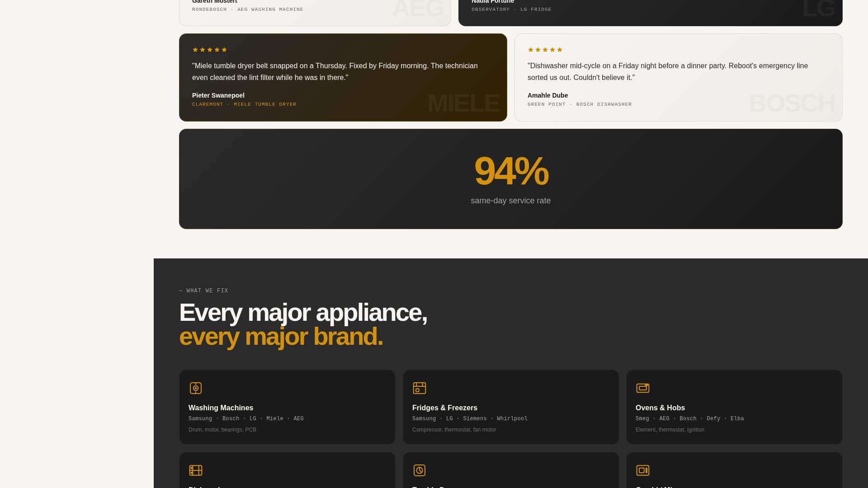This screenshot has height=488, width=868.
Task: Click OBSERVATORY · LG FRIDGE caption
Action: 511,9
